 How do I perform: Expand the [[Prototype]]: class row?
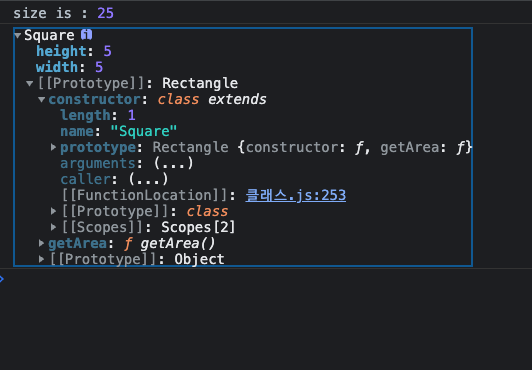pyautogui.click(x=53, y=211)
